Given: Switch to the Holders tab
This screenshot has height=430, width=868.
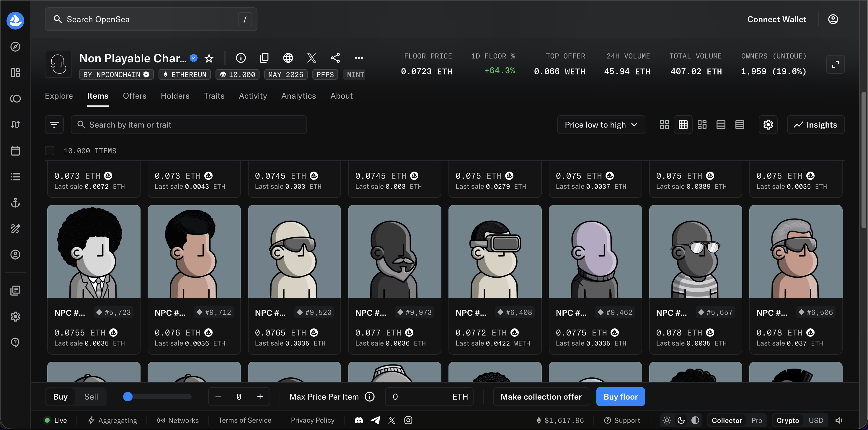Looking at the screenshot, I should tap(175, 96).
